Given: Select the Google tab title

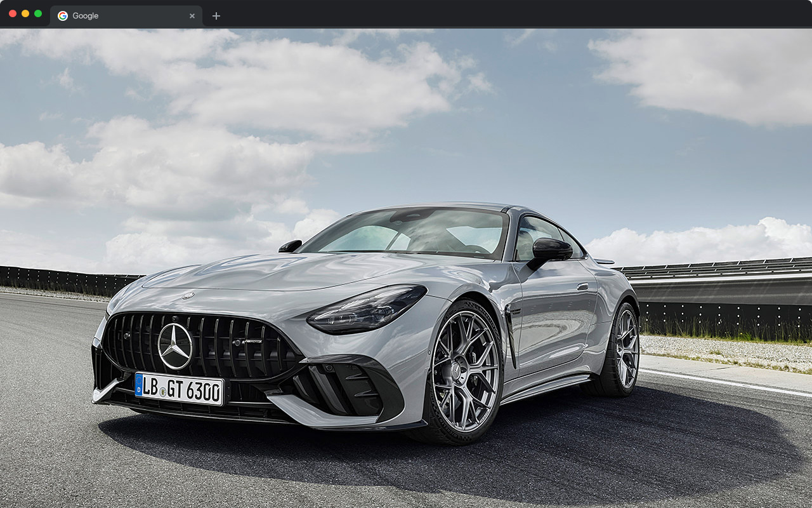Looking at the screenshot, I should pyautogui.click(x=86, y=16).
